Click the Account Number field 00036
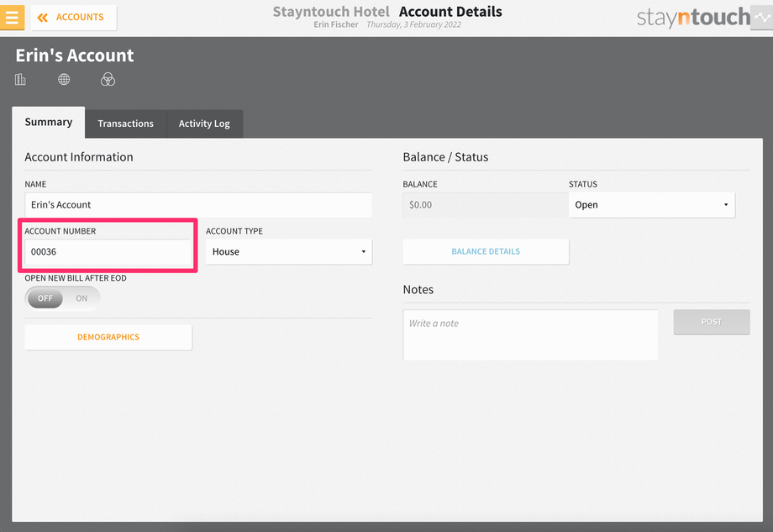Screen dimensions: 773x532 coord(108,252)
